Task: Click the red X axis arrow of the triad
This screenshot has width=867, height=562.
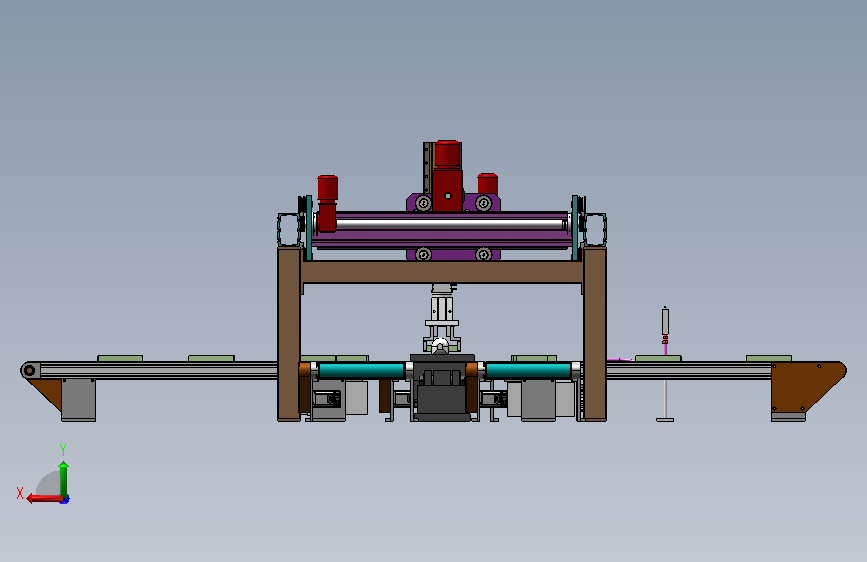Action: [x=44, y=498]
